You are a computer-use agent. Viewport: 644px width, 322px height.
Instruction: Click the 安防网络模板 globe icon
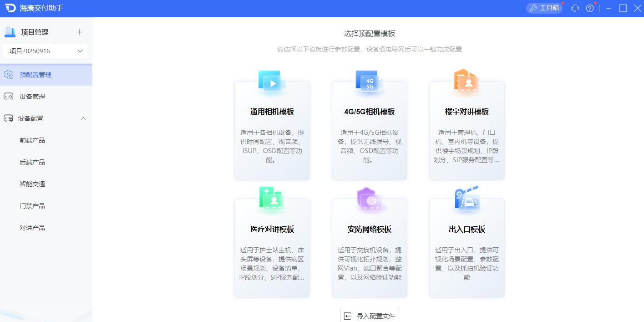point(369,199)
